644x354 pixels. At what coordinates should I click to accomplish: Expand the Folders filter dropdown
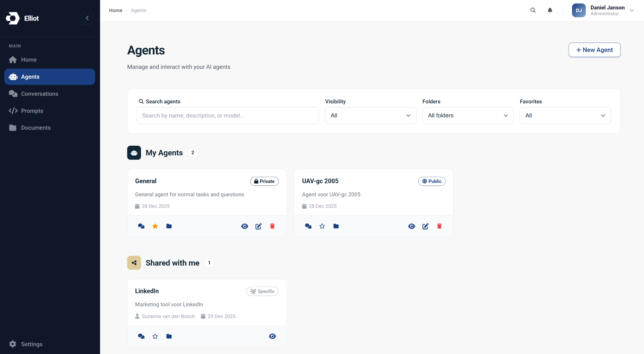468,115
